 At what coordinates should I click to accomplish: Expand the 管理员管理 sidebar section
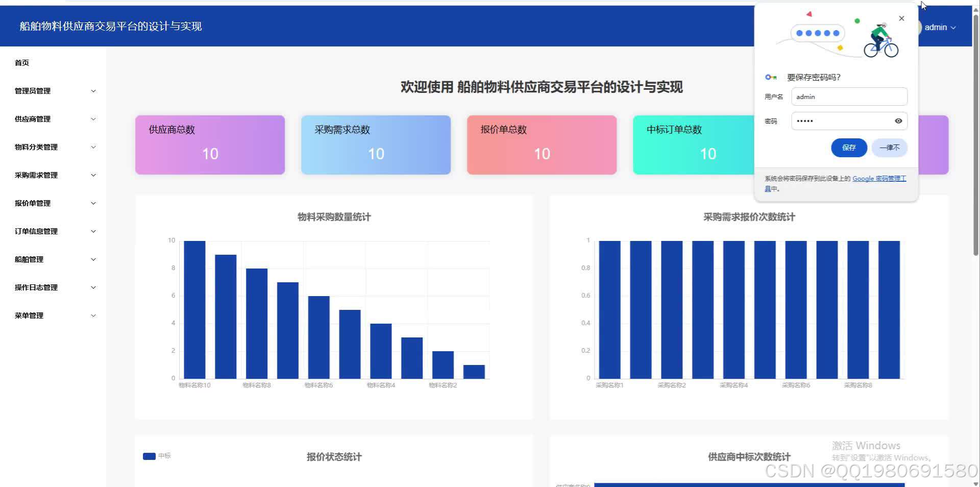click(x=54, y=91)
